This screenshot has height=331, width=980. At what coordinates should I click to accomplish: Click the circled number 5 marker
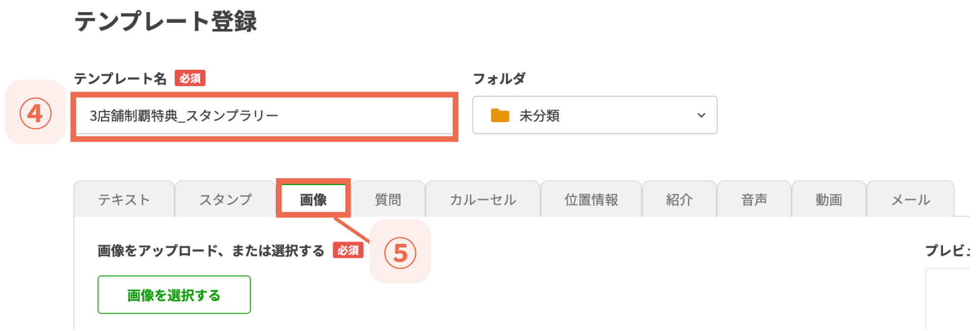(400, 253)
